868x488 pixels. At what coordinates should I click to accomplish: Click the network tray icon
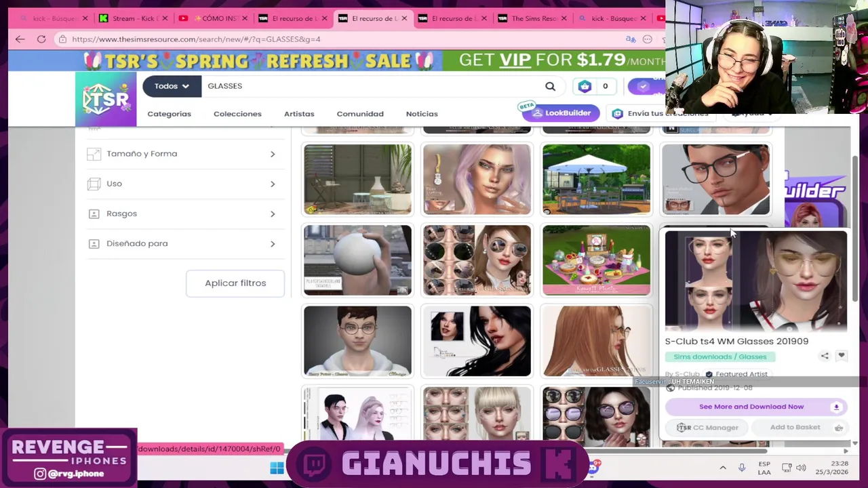[x=787, y=468]
